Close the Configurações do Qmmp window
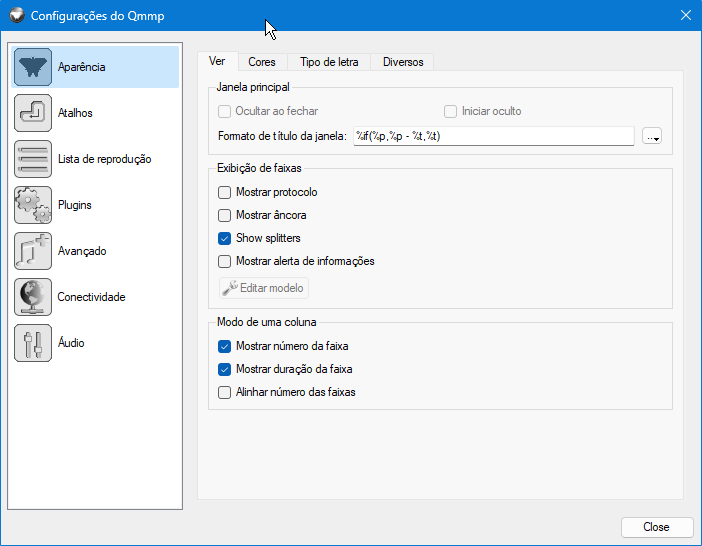This screenshot has height=546, width=702. coord(685,15)
